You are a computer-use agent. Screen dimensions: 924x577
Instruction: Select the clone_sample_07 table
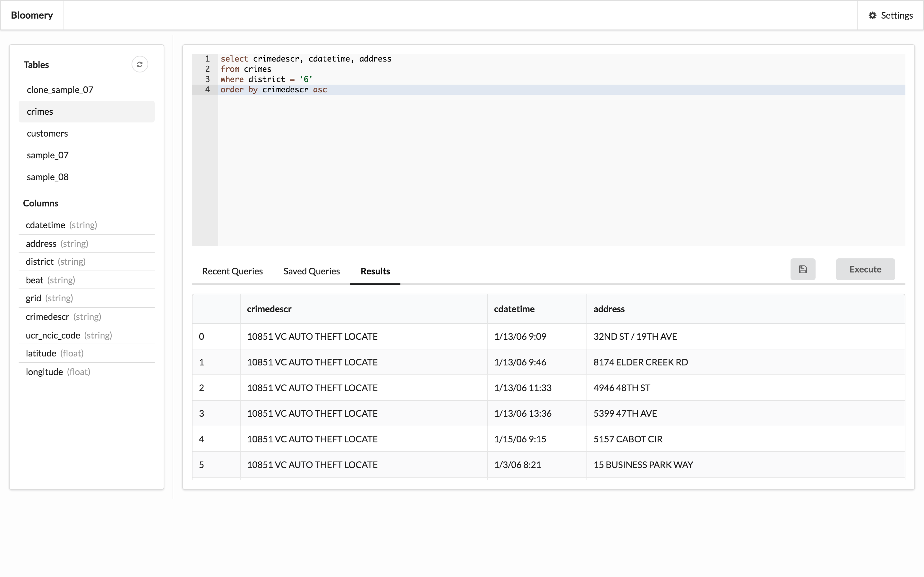[x=59, y=89]
